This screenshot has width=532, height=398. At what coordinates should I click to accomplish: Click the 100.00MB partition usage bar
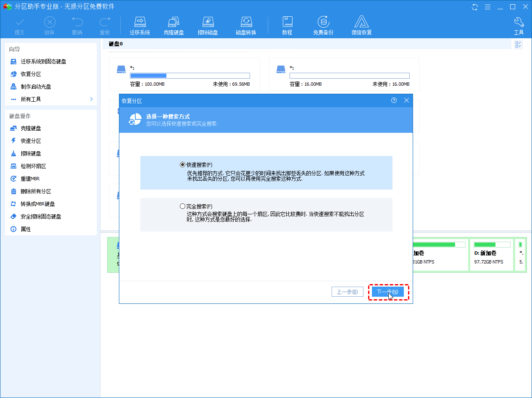(x=190, y=76)
